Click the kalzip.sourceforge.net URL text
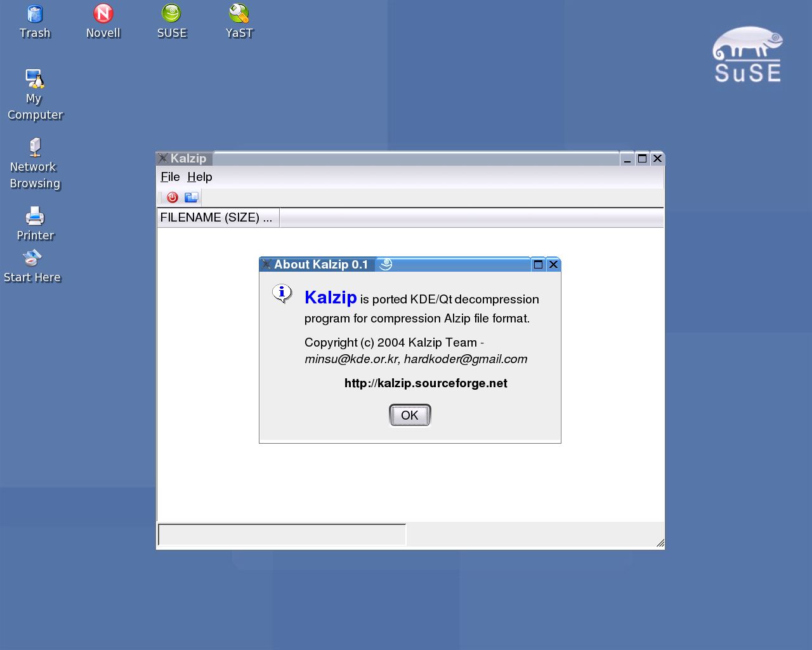Image resolution: width=812 pixels, height=650 pixels. pos(426,383)
